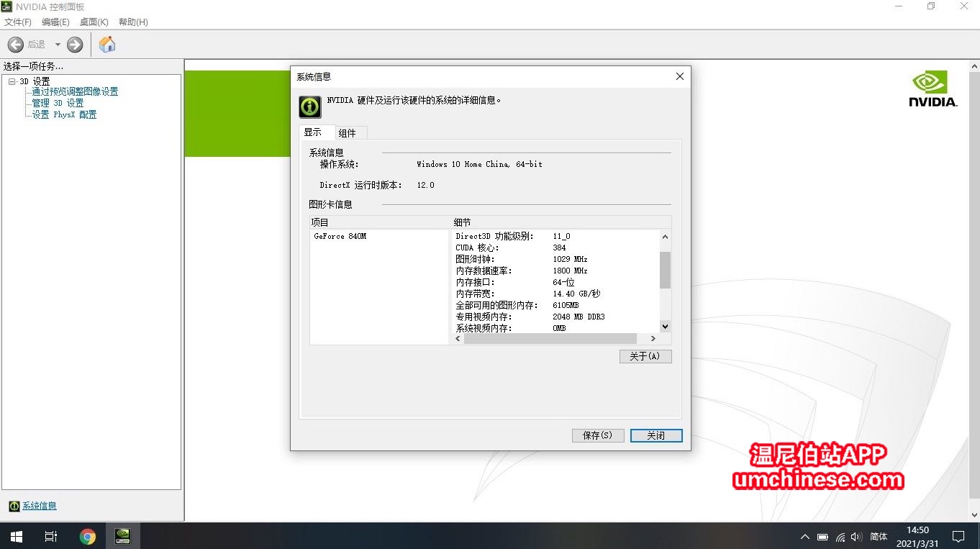The width and height of the screenshot is (980, 549).
Task: Click the system info icon beside 系统信息 link
Action: click(x=14, y=507)
